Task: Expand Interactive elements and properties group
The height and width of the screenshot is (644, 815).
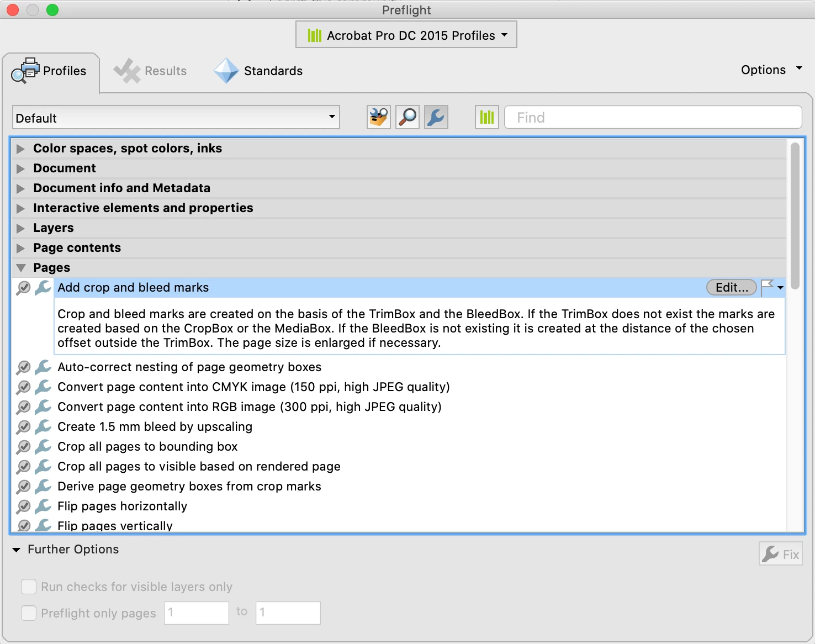Action: click(20, 208)
